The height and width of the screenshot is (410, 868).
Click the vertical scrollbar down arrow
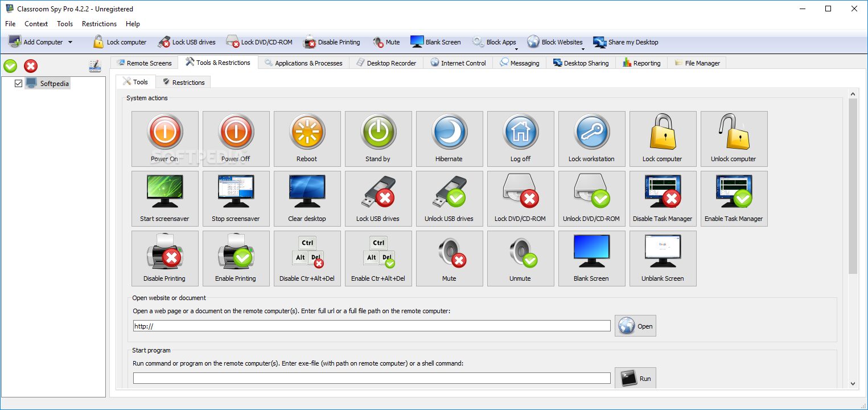pyautogui.click(x=853, y=384)
